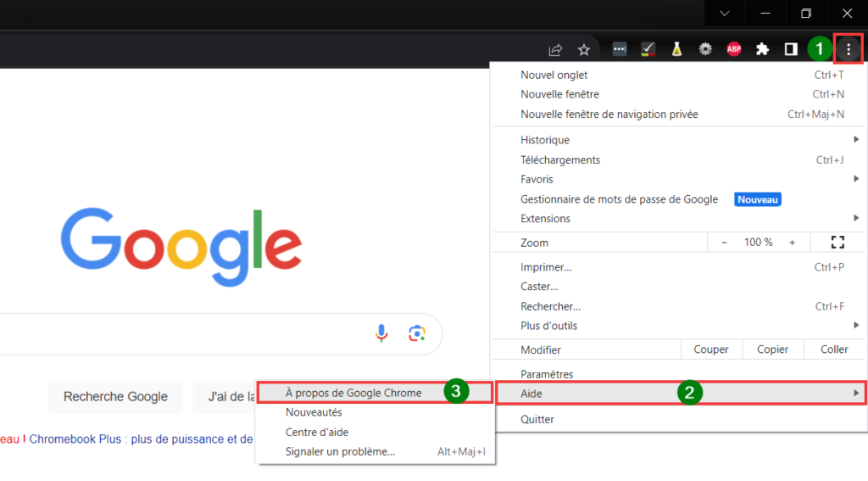Increase zoom with the plus button
The height and width of the screenshot is (481, 868).
pos(793,243)
